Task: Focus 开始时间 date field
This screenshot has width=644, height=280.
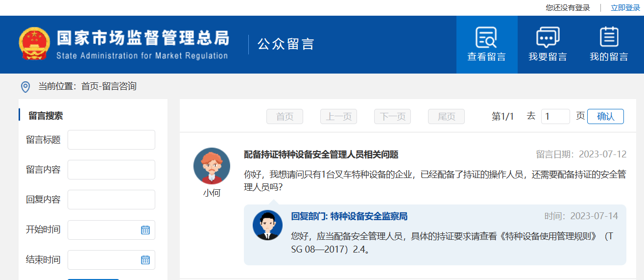Action: click(111, 230)
